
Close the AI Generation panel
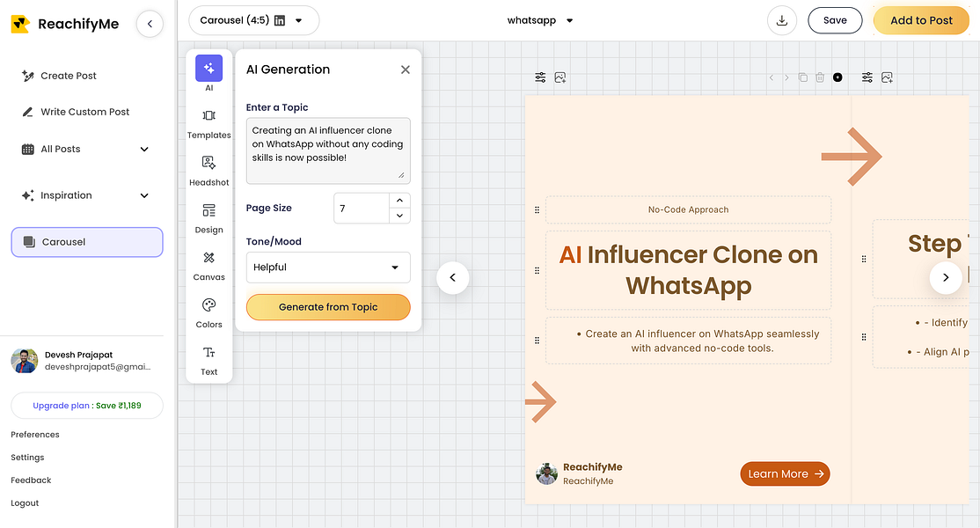pyautogui.click(x=405, y=70)
